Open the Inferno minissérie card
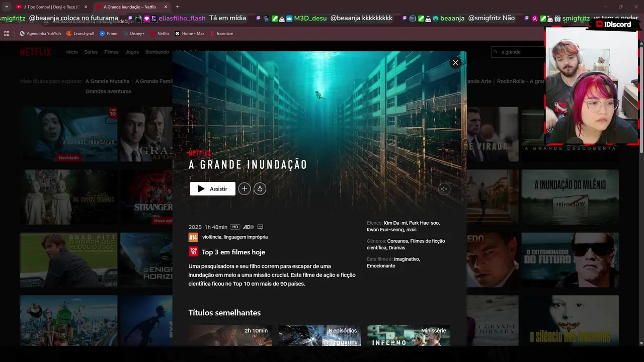 click(x=409, y=335)
